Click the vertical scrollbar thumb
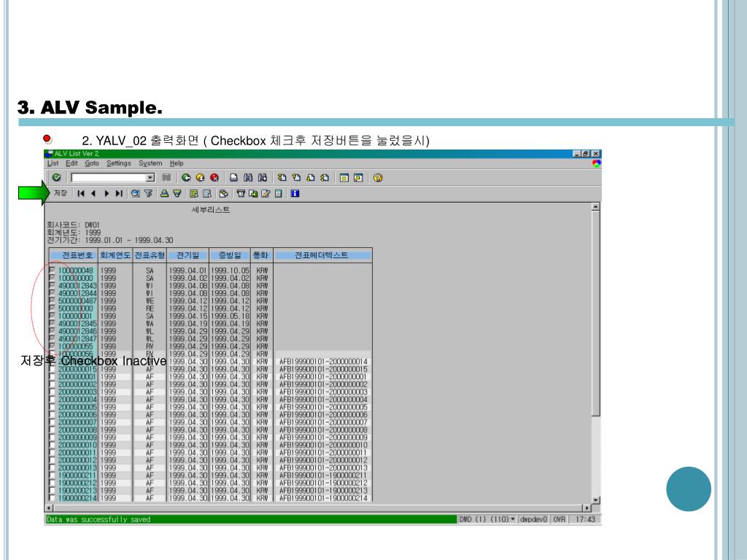This screenshot has height=560, width=747. click(x=595, y=314)
